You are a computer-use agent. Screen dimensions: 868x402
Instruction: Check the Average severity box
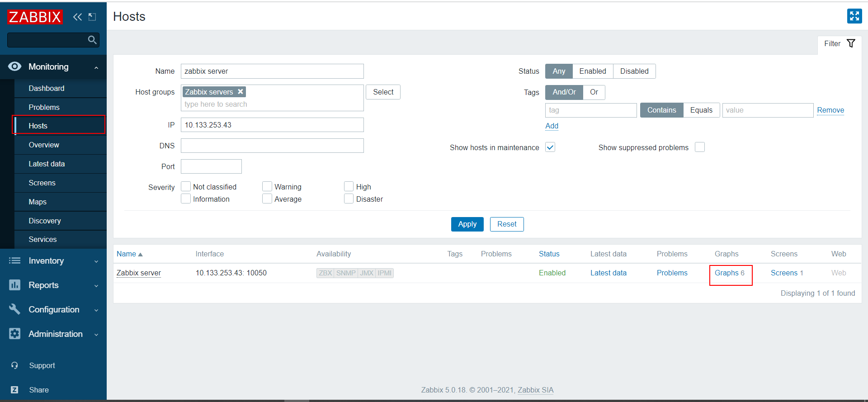267,199
